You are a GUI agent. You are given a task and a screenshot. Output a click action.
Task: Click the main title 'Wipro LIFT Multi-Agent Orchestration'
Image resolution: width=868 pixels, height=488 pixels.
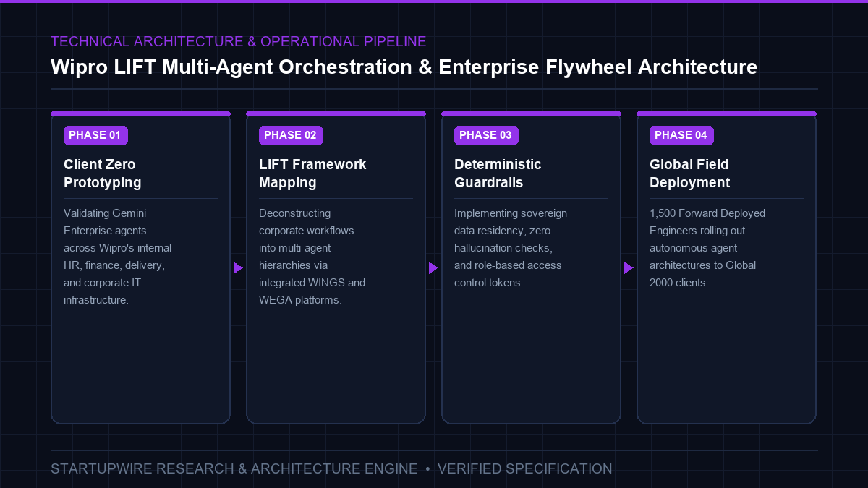click(x=404, y=67)
